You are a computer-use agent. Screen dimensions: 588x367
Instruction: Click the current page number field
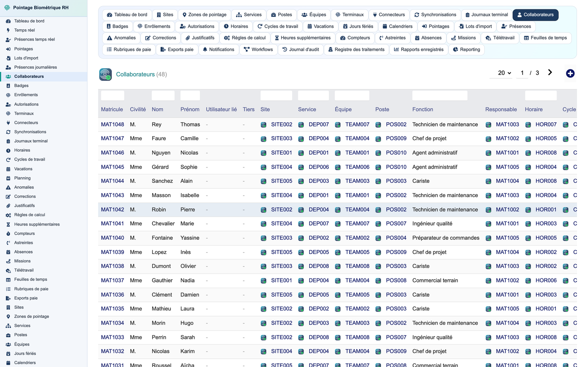point(522,73)
